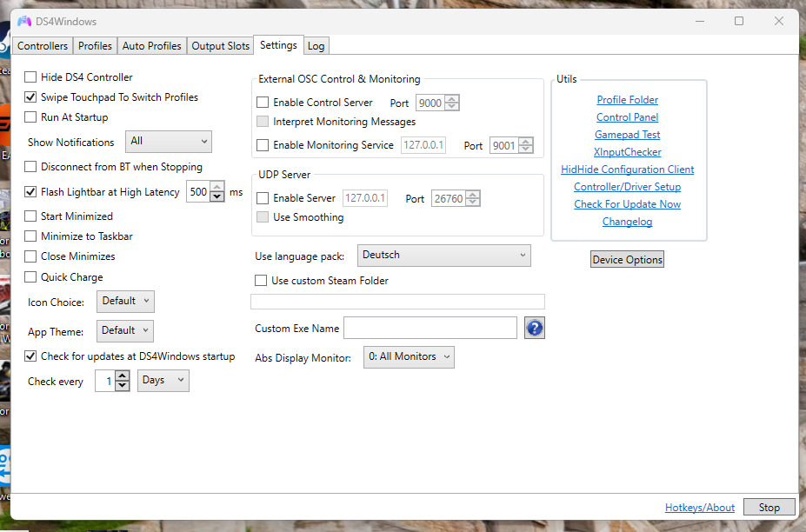Screen dimensions: 806x532
Task: Click the DS4Windows controller icon in title bar
Action: click(x=24, y=22)
